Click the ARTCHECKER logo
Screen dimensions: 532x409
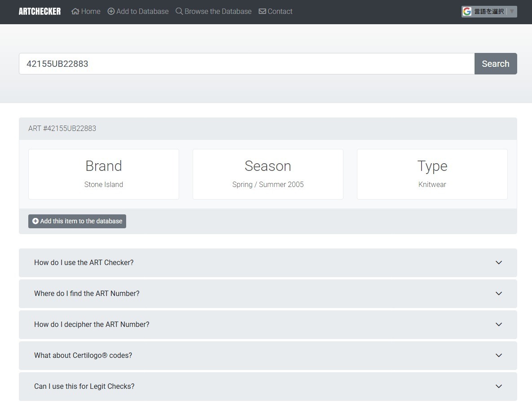click(40, 12)
